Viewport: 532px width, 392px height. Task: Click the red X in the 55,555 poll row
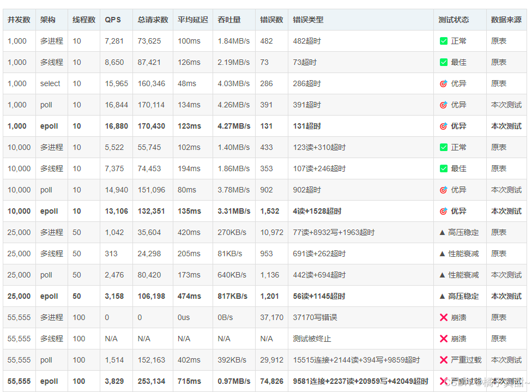(x=444, y=360)
